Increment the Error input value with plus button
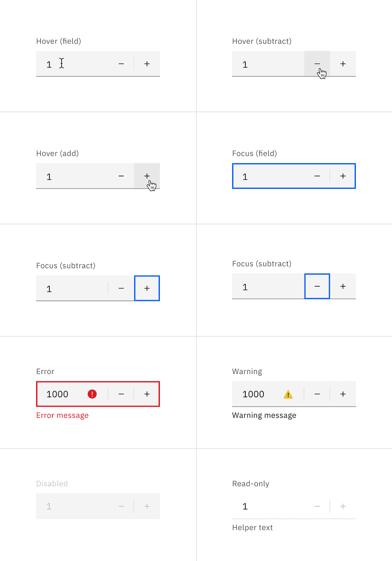The height and width of the screenshot is (561, 392). 147,394
